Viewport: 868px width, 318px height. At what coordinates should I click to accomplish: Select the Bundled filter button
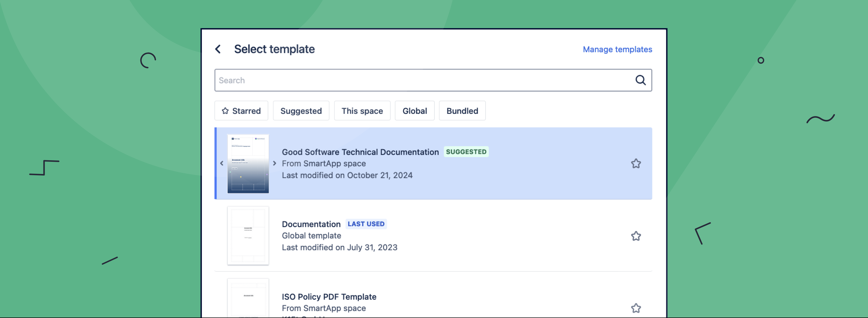[x=462, y=110]
